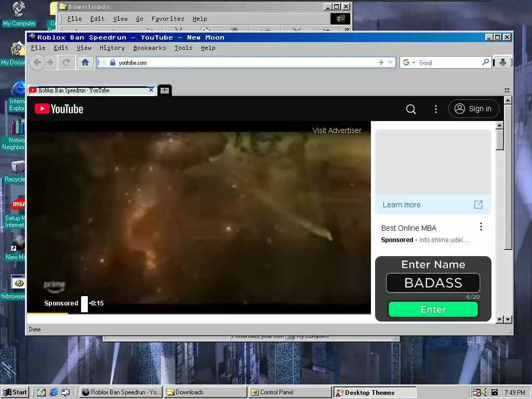The image size is (532, 399).
Task: Open the Edit menu in New Moon
Action: 61,48
